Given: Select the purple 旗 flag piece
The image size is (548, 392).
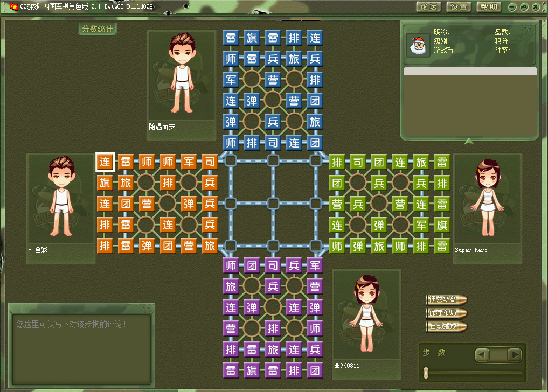Looking at the screenshot, I should 252,370.
